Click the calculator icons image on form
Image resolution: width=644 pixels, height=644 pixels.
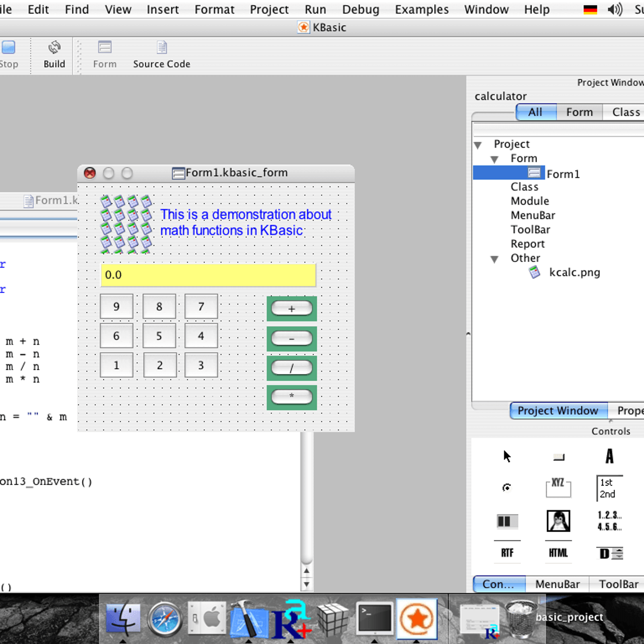point(126,224)
